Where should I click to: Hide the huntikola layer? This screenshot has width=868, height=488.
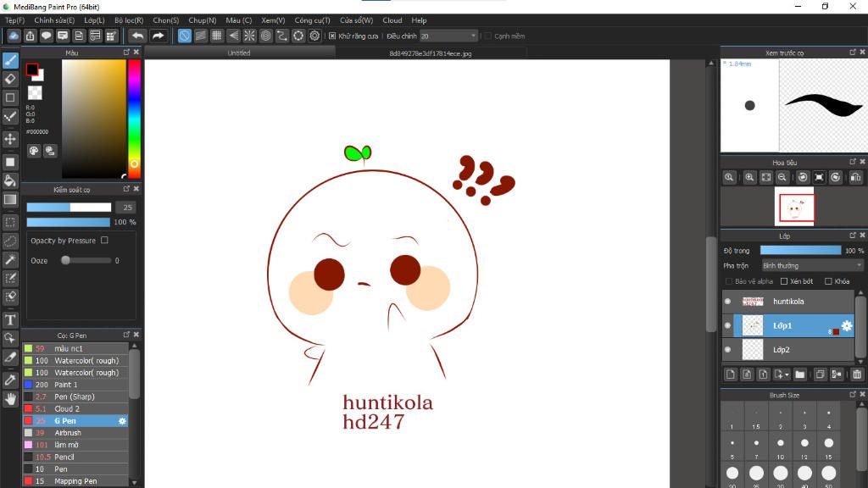[x=728, y=302]
